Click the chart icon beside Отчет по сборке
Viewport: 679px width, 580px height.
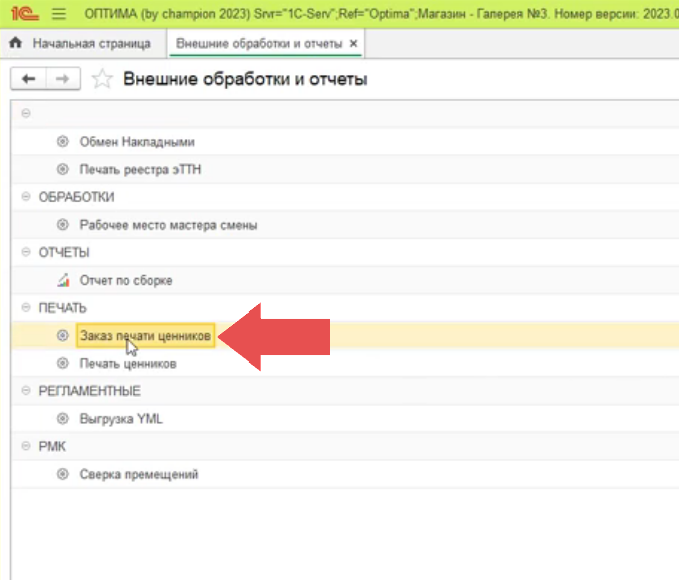click(63, 281)
